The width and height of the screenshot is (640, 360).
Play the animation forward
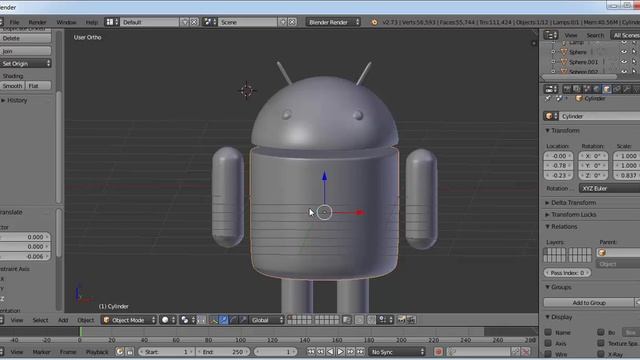pos(340,352)
